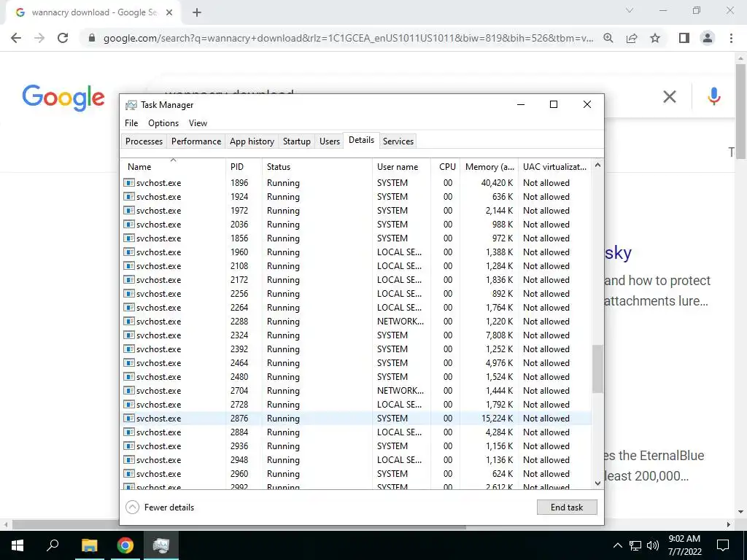
Task: Switch to the App history tab
Action: point(252,141)
